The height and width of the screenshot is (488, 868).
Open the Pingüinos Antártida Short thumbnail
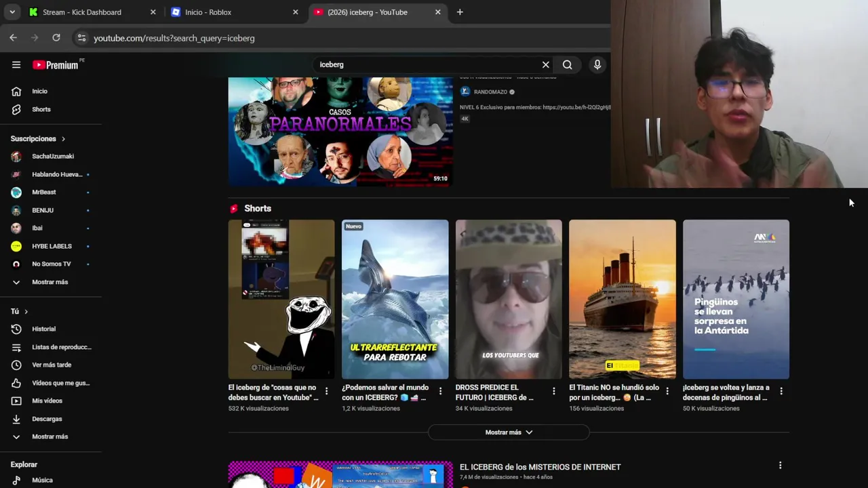pyautogui.click(x=736, y=299)
